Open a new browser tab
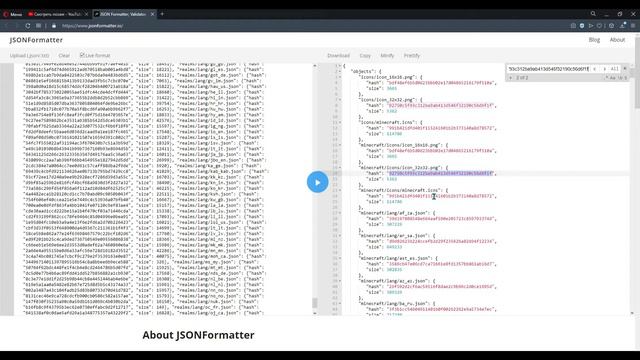This screenshot has height=360, width=640. pyautogui.click(x=162, y=14)
